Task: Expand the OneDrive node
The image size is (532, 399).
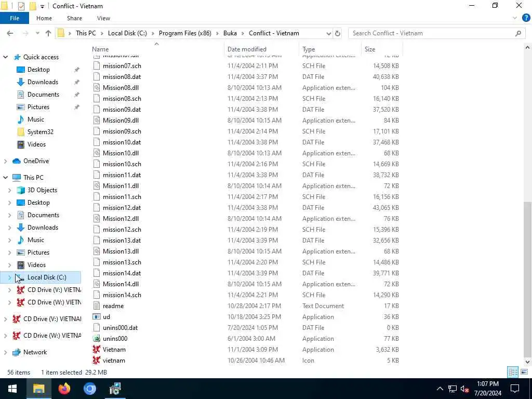Action: (x=5, y=161)
